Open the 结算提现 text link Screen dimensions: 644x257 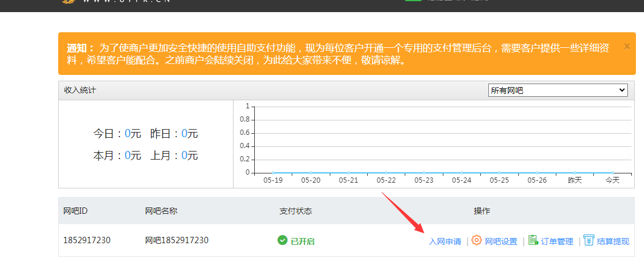click(613, 241)
